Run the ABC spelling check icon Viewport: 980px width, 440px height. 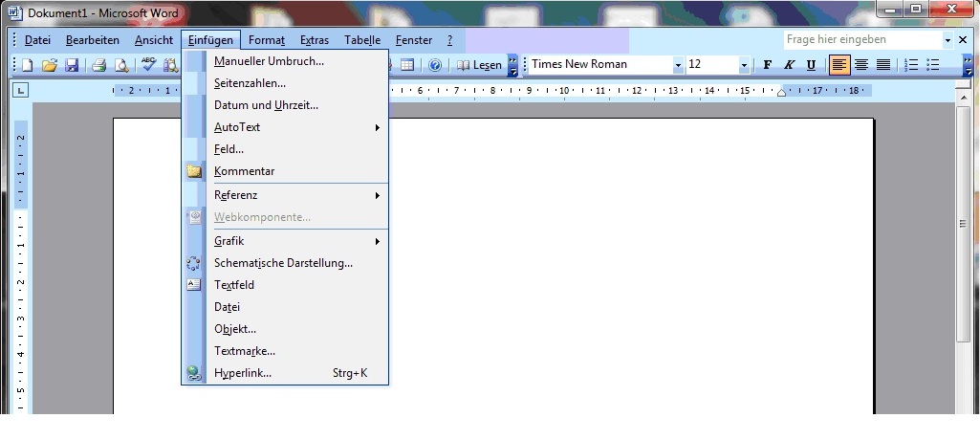coord(148,65)
